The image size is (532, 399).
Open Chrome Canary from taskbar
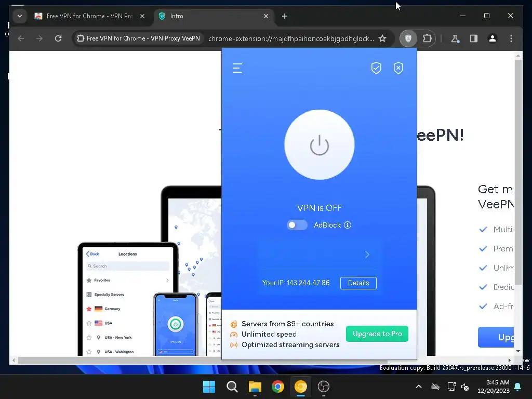pos(301,387)
